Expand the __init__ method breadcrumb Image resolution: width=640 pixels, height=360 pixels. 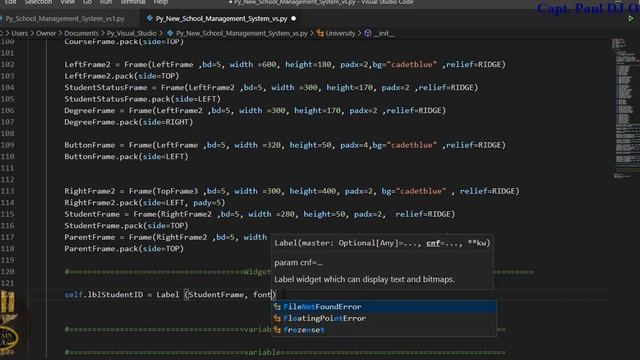pos(384,33)
